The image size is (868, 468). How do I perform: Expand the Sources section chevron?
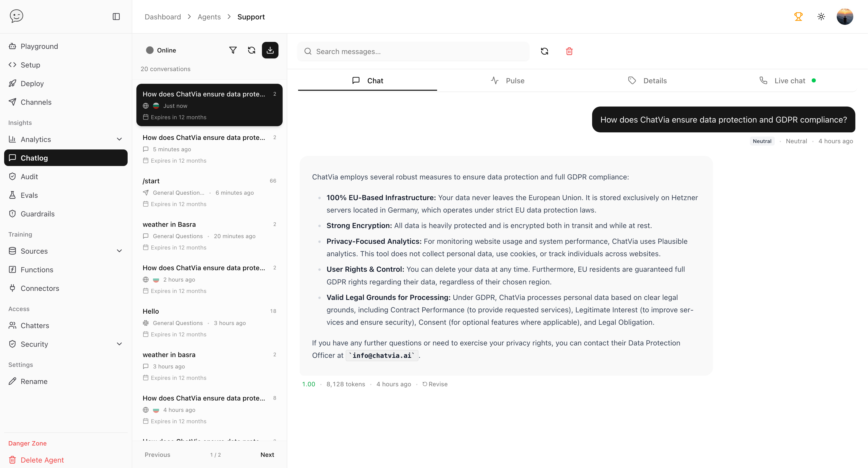click(x=119, y=251)
